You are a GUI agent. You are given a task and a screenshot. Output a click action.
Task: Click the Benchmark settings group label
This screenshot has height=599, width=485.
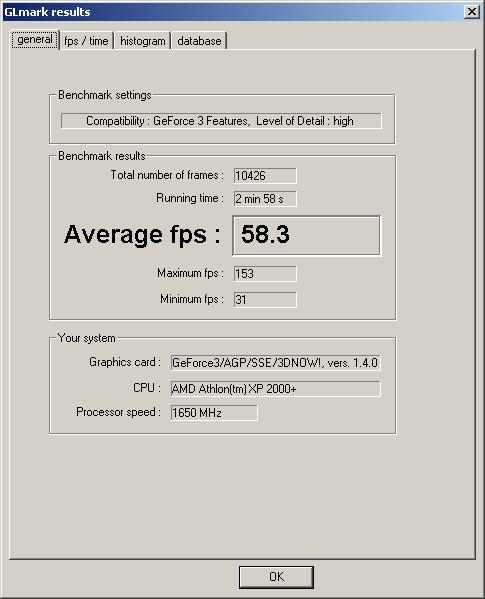105,95
